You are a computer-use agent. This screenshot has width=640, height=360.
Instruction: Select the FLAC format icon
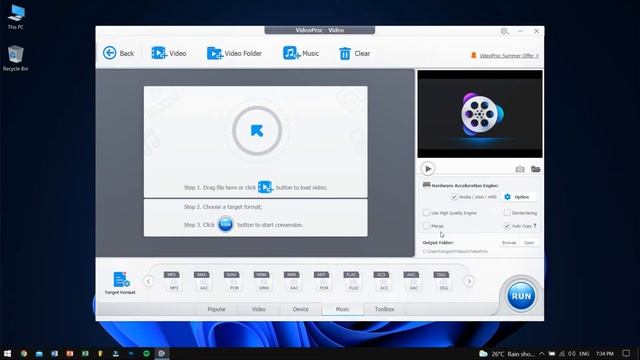[353, 281]
